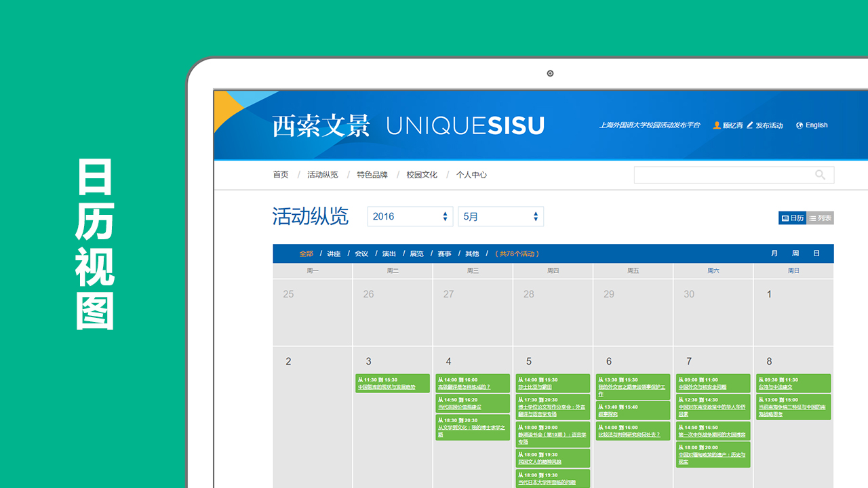Open the 14:00 to 16:00 event on day 4
This screenshot has height=488, width=868.
coord(473,384)
